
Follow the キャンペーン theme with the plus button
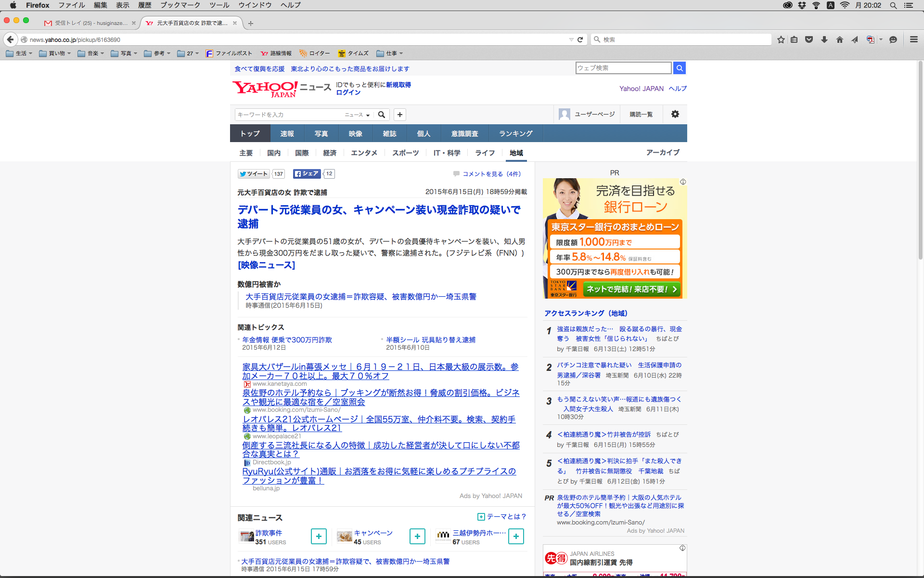pos(417,536)
